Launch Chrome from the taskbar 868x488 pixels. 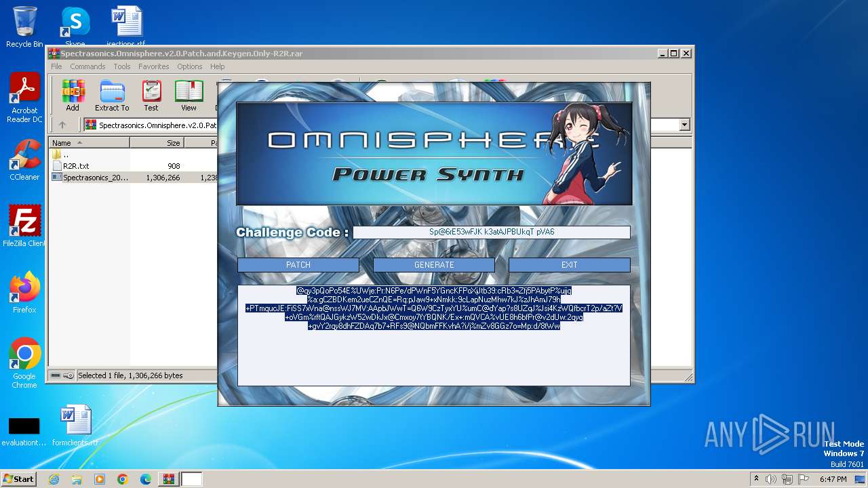coord(123,479)
